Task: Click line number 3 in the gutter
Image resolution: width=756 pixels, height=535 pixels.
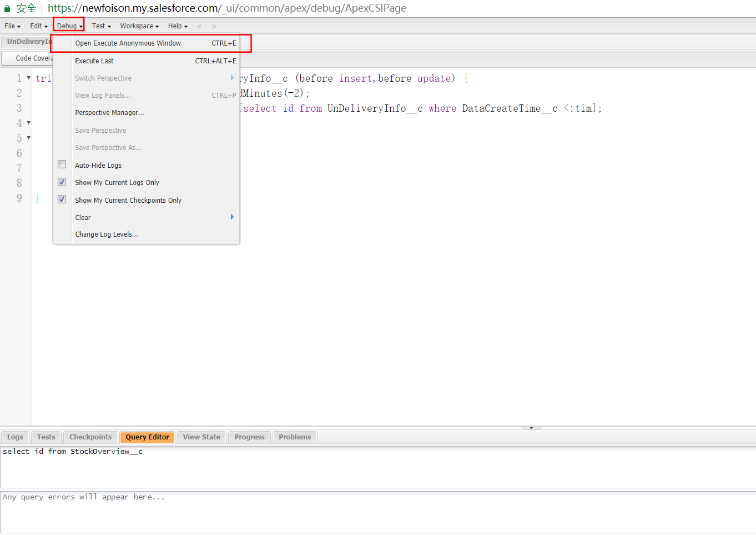Action: [x=19, y=108]
